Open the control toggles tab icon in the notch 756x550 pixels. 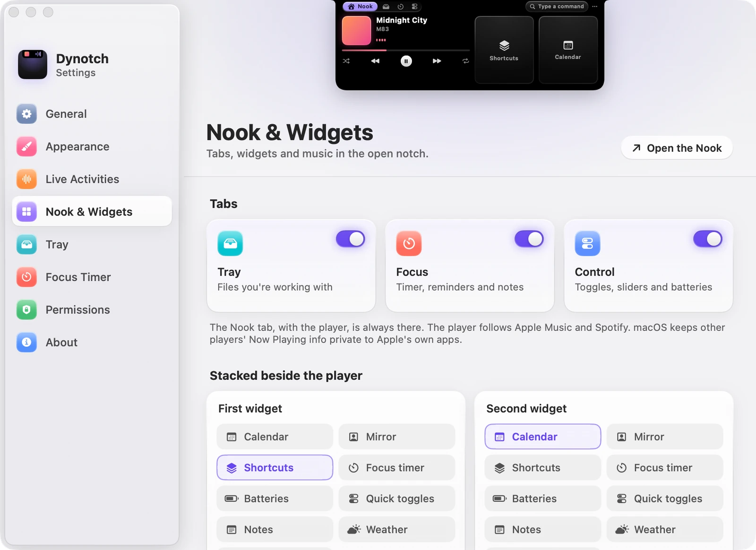(x=414, y=7)
